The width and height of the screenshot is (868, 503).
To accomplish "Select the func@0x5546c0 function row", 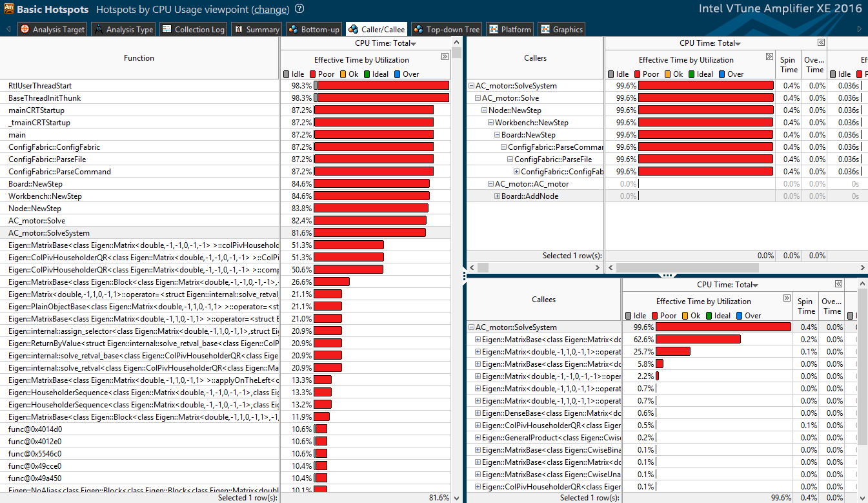I will point(139,454).
